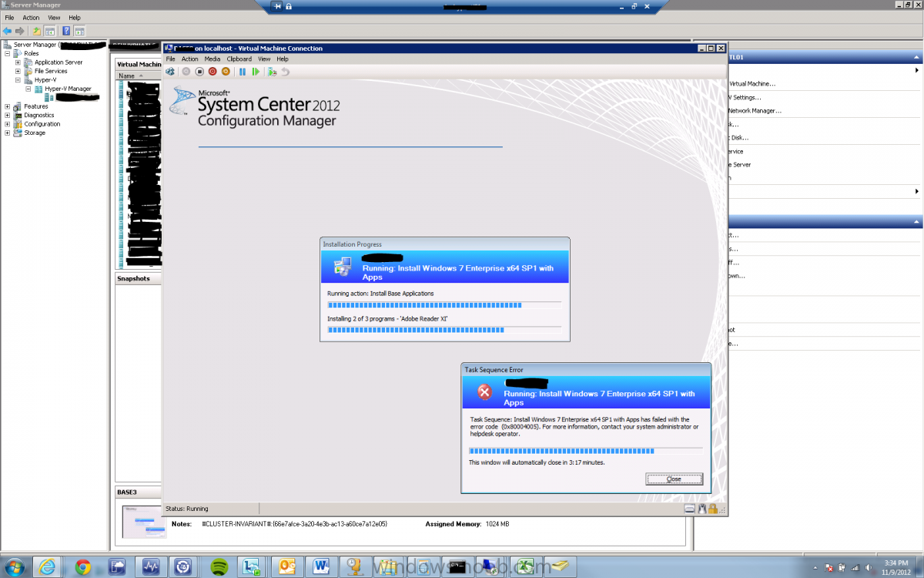Click Back arrow in Server Manager toolbar
Screen dimensions: 924x578
(x=8, y=31)
